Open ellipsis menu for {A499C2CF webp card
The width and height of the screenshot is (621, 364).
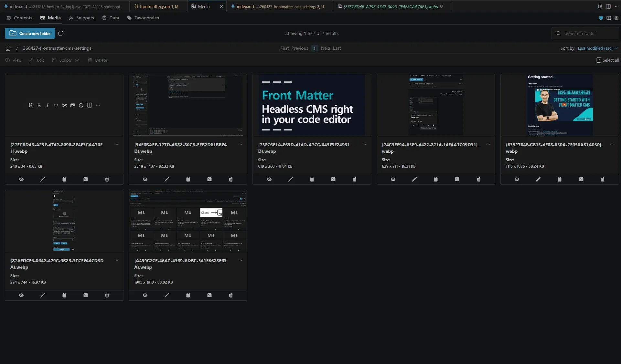[x=240, y=260]
